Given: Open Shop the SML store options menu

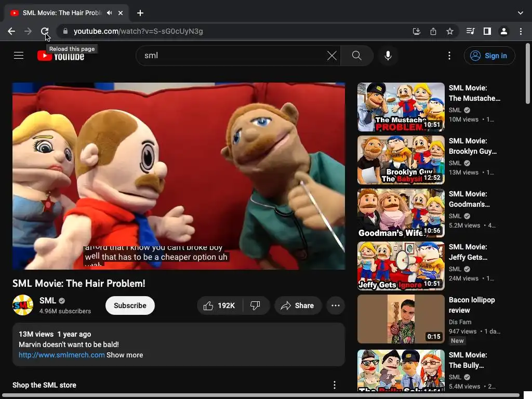Looking at the screenshot, I should [x=334, y=385].
